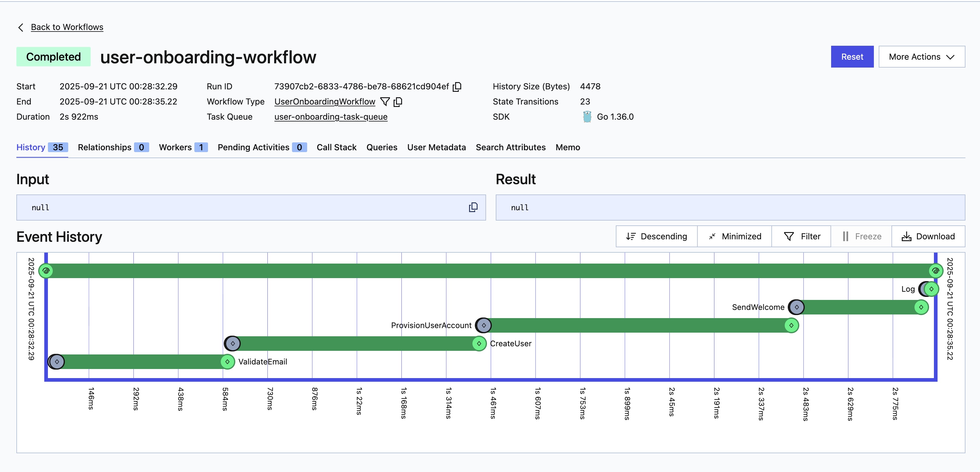Select the ValidateEmail scheduled event node
The image size is (980, 472).
[57, 362]
